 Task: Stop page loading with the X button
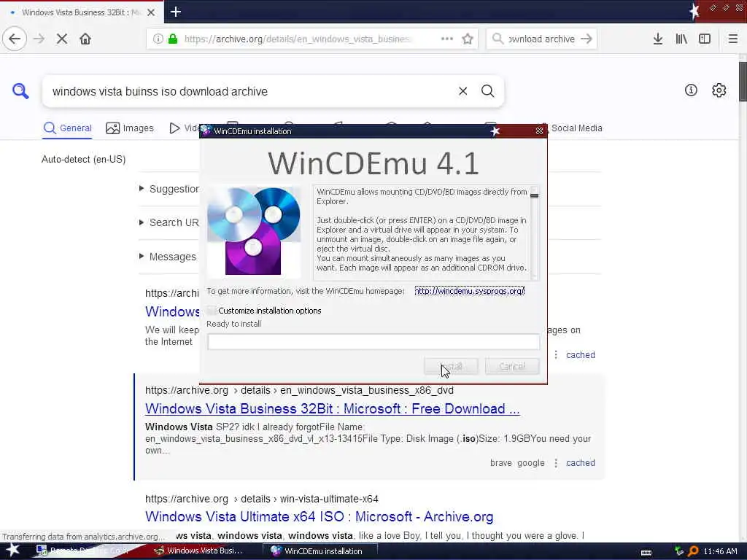tap(62, 39)
